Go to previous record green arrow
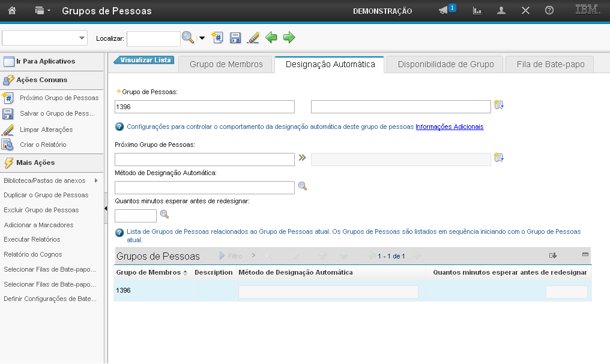 [271, 38]
